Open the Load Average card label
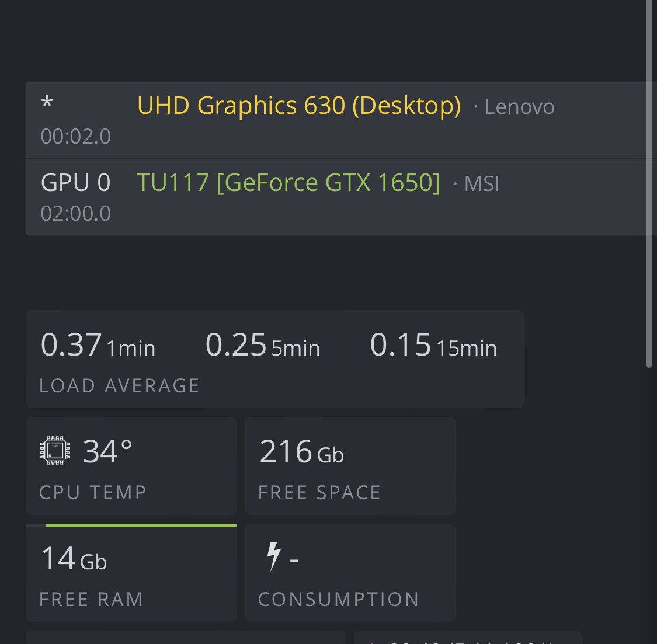This screenshot has height=644, width=657. 119,386
